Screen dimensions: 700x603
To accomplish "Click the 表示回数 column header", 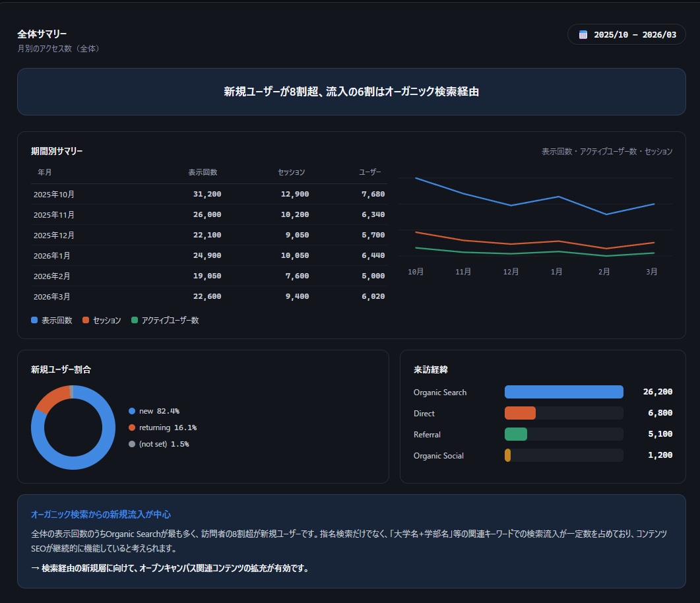I will [203, 172].
